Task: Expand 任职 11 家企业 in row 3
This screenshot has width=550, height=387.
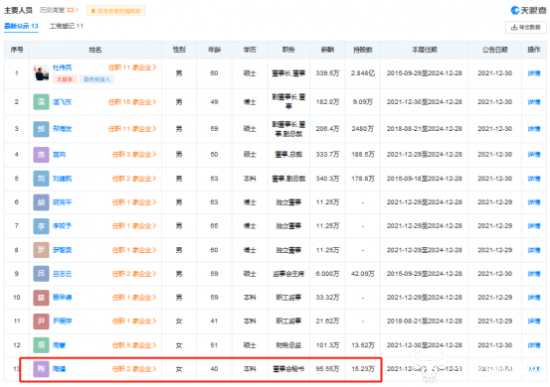Action: [x=132, y=129]
